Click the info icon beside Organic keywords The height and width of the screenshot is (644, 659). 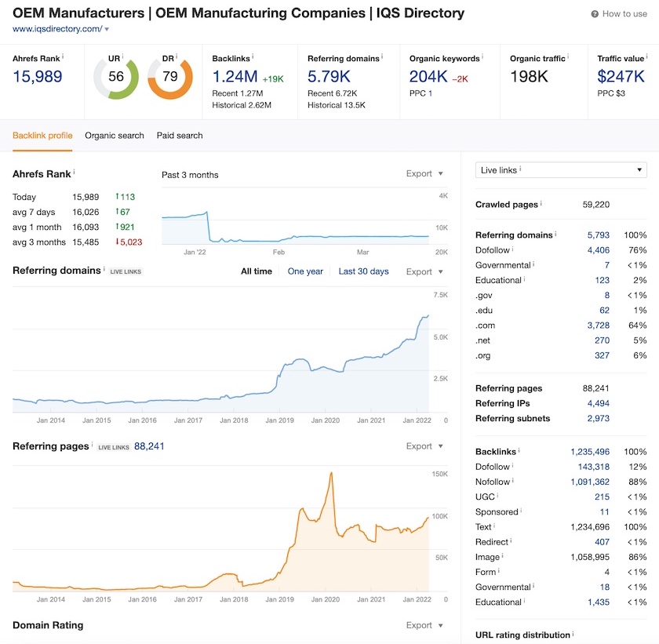click(x=483, y=57)
